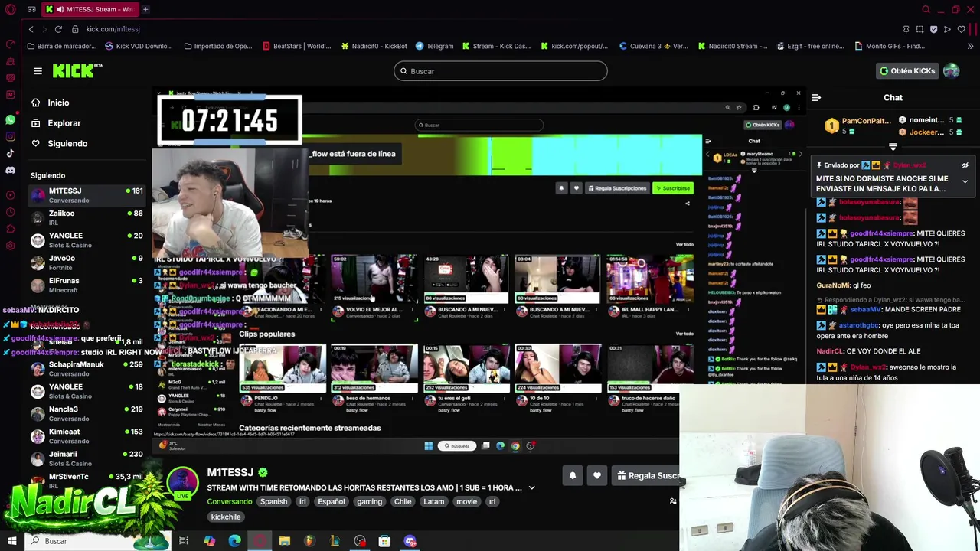Go back in browser history
This screenshot has width=980, height=551.
(x=31, y=29)
